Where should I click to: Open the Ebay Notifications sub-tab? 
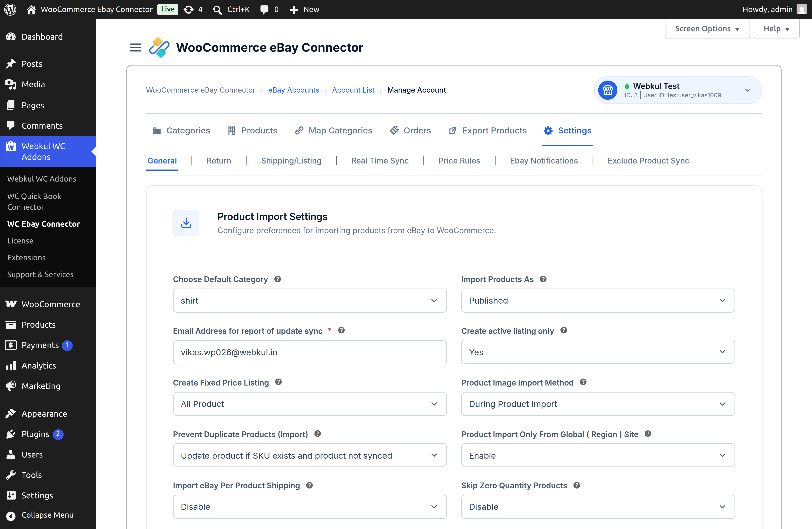(x=544, y=161)
